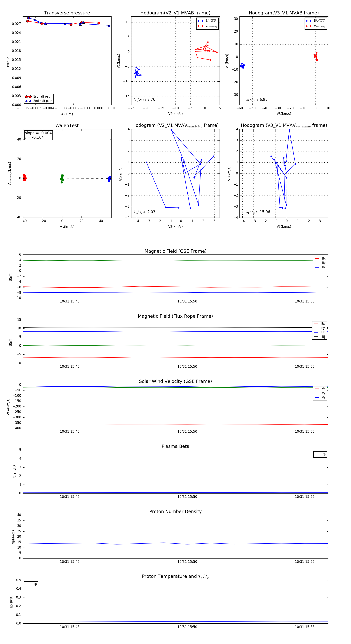Click the '|B|' legend entry

320,337
